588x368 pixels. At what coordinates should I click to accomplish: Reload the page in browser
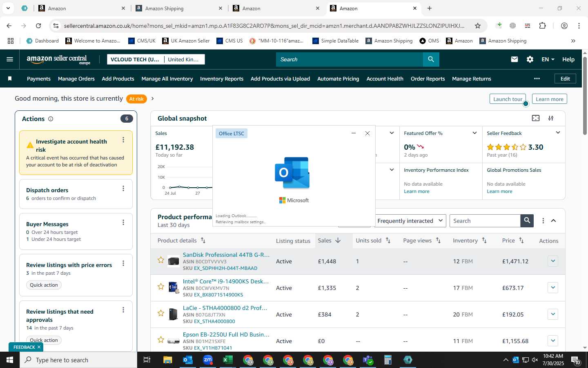click(x=38, y=26)
